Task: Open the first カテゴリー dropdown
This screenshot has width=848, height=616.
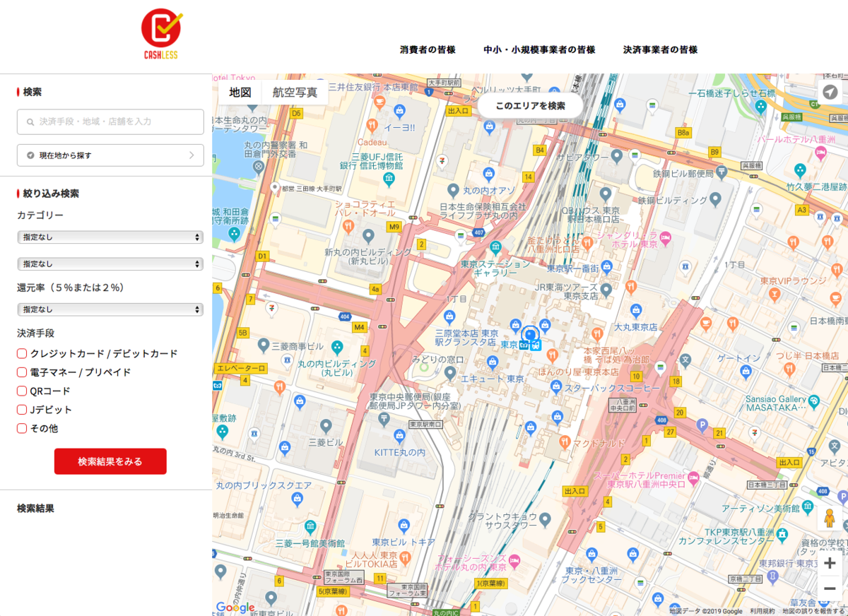Action: pos(110,237)
